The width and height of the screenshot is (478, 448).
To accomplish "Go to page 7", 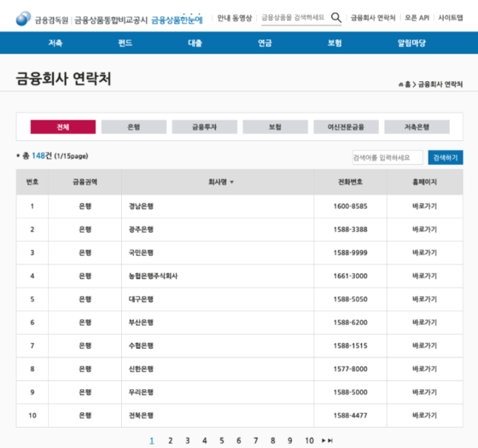I will (x=256, y=440).
